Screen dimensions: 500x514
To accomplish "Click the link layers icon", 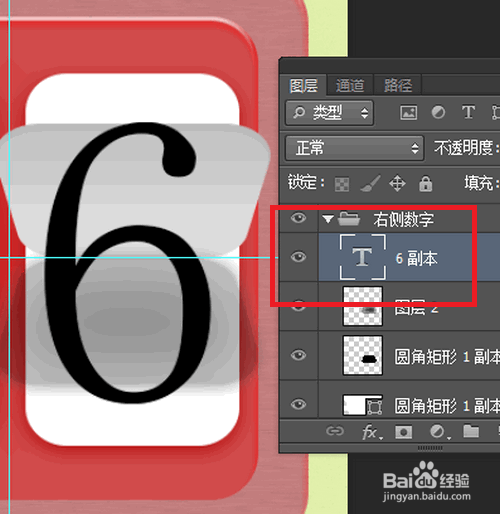I will click(335, 431).
